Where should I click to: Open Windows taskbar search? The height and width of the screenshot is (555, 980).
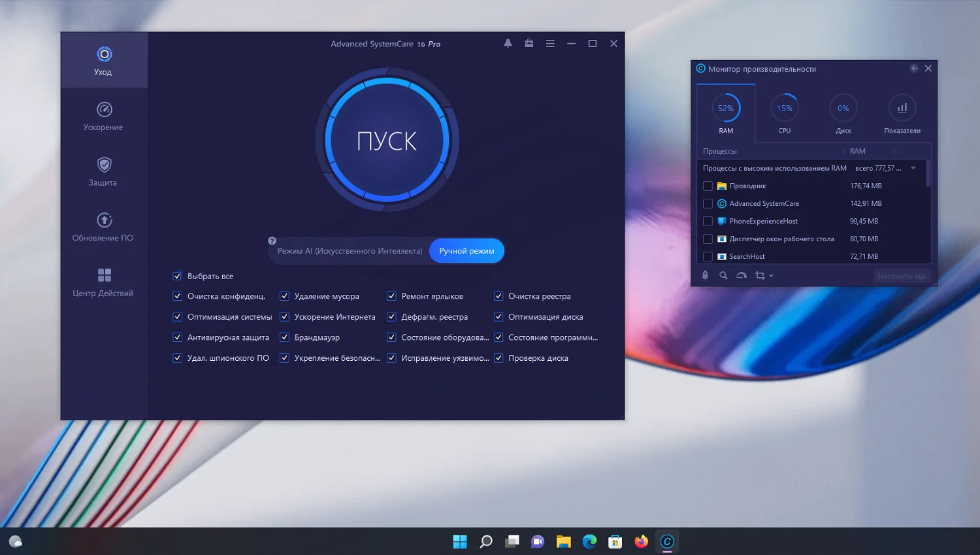[x=486, y=541]
